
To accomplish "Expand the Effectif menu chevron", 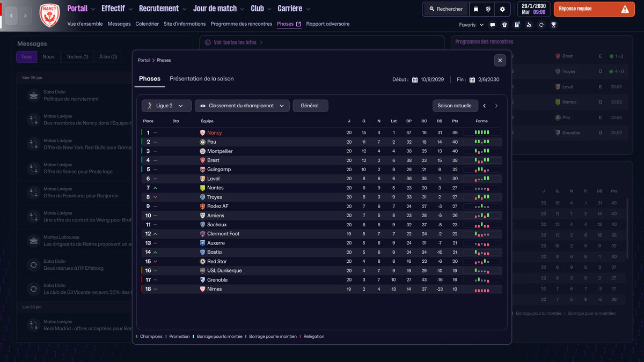I will tap(131, 9).
